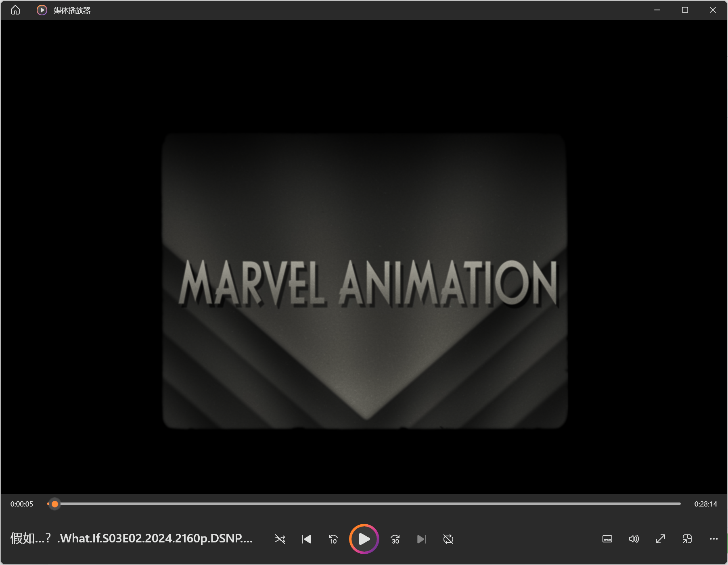This screenshot has width=728, height=565.
Task: Close the media player window
Action: [x=713, y=10]
